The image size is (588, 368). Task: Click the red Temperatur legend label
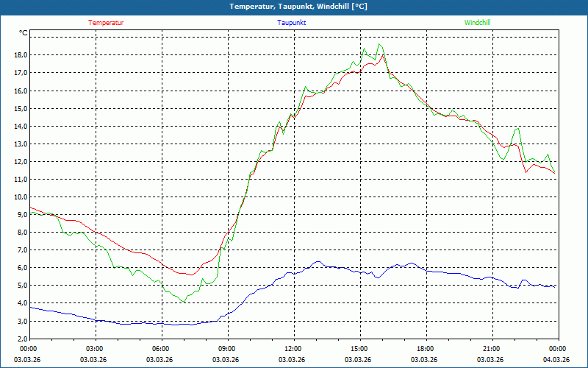106,22
